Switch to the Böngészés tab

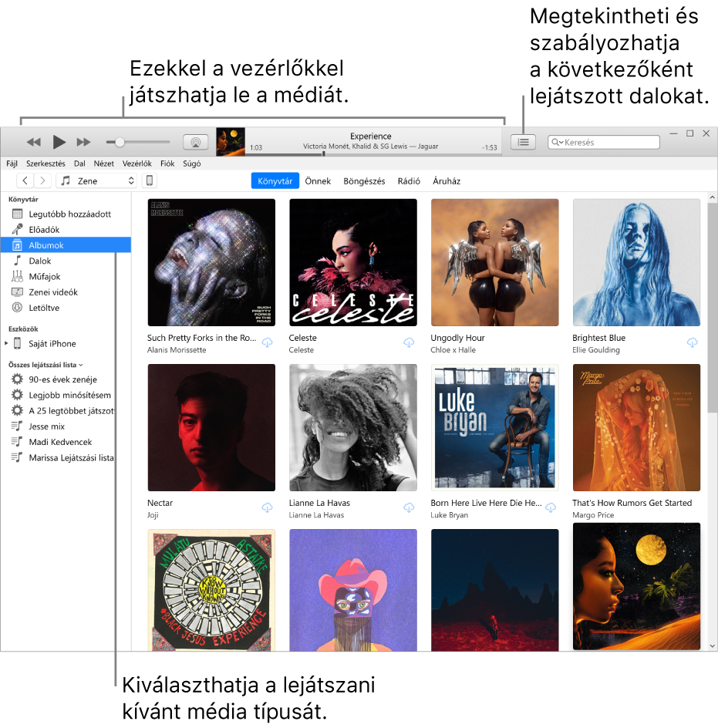click(x=364, y=181)
